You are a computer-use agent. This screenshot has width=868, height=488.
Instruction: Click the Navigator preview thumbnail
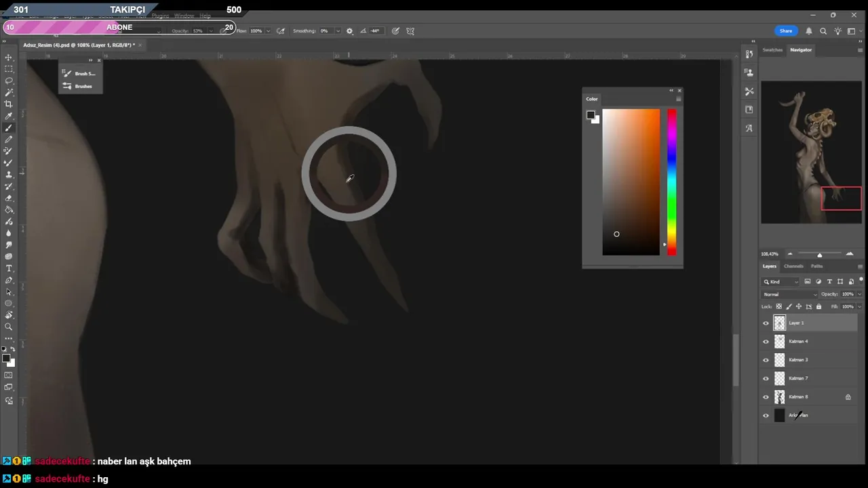(x=811, y=152)
